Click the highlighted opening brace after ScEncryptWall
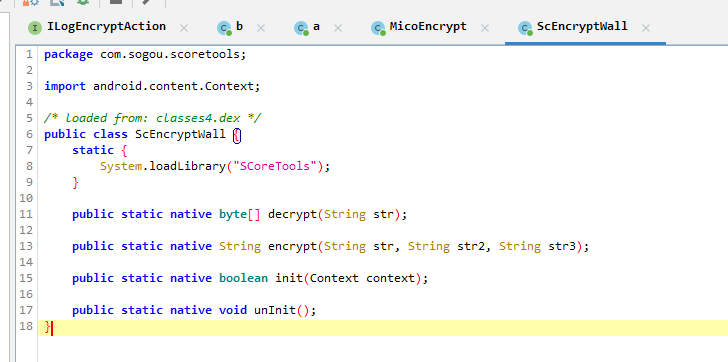Viewport: 728px width, 362px height. [x=237, y=135]
